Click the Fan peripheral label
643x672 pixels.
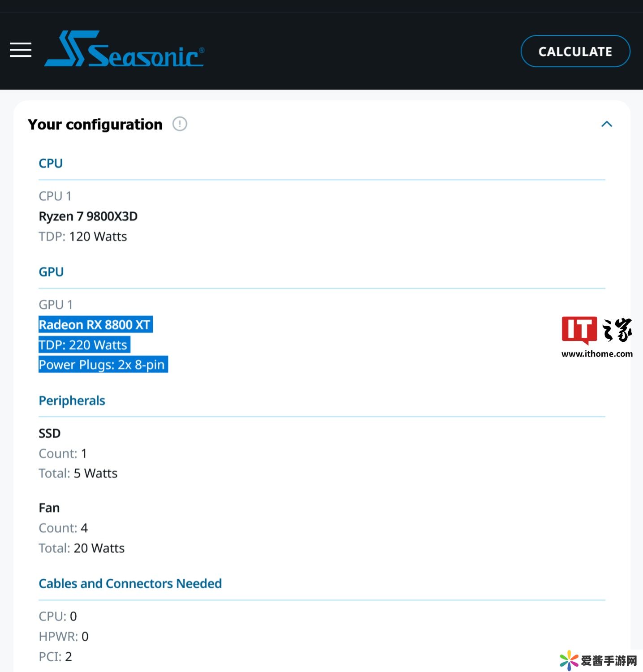pos(49,508)
